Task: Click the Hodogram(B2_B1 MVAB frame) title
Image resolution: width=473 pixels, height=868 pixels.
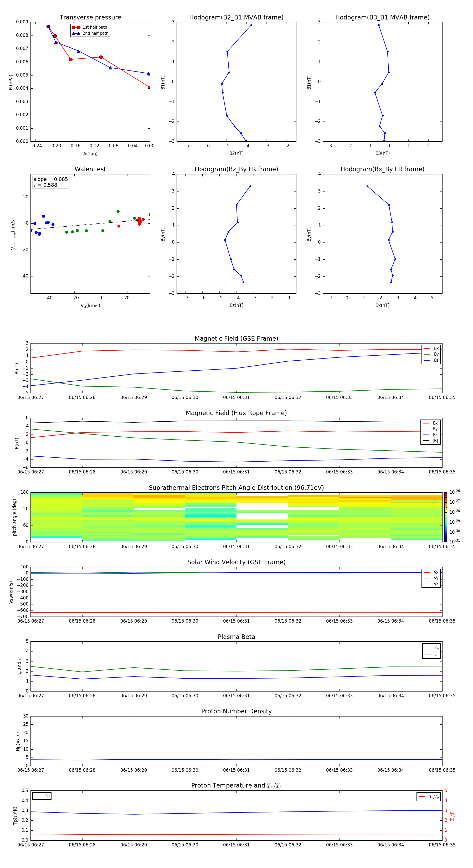Action: pyautogui.click(x=236, y=18)
